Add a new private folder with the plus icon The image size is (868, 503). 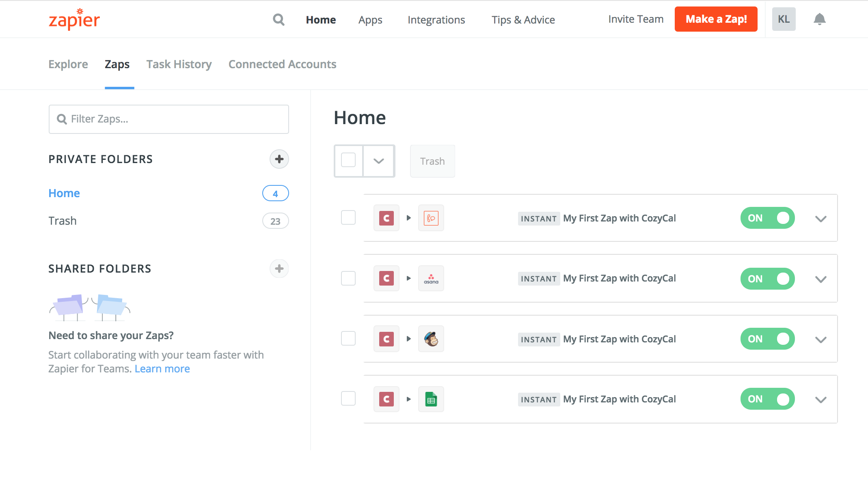pyautogui.click(x=279, y=159)
